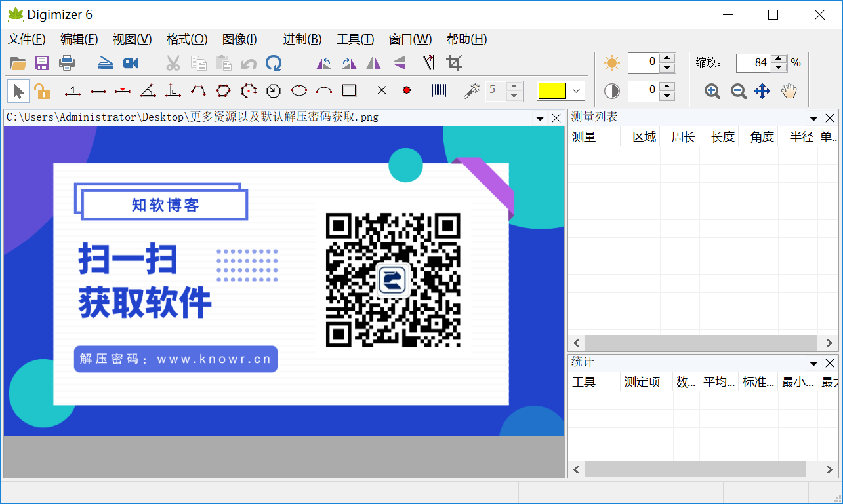The height and width of the screenshot is (504, 843).
Task: Select the pointer arrow tool
Action: (18, 90)
